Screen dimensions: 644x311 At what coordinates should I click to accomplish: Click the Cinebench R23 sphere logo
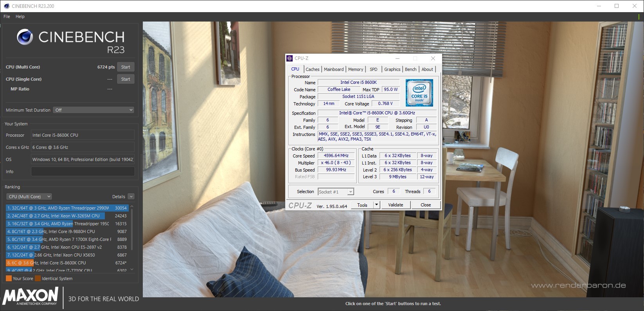[25, 37]
